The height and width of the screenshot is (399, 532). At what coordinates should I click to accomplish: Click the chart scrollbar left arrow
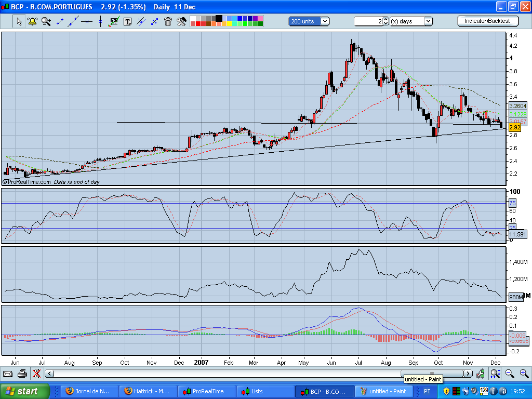click(49, 373)
